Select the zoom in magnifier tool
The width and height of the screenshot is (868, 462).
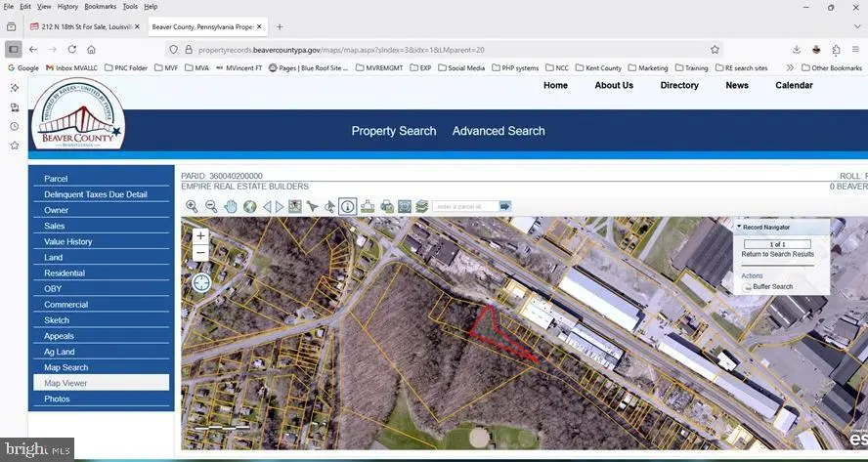192,206
